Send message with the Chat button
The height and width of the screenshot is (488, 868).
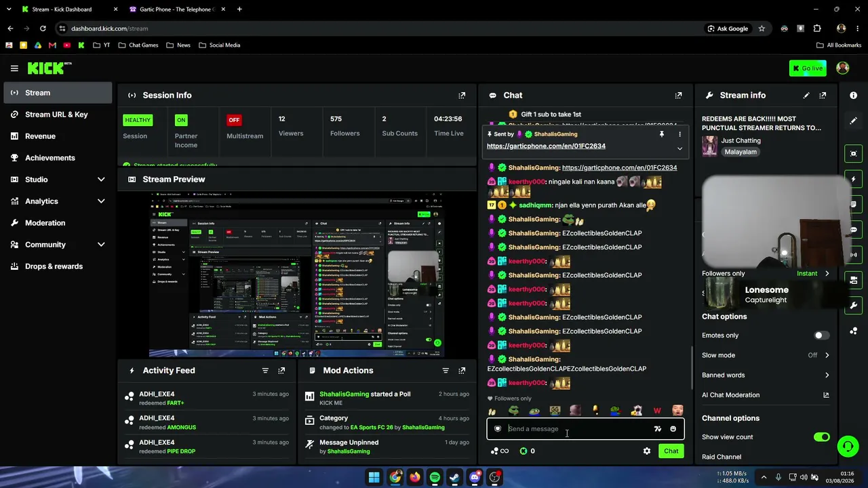point(671,451)
